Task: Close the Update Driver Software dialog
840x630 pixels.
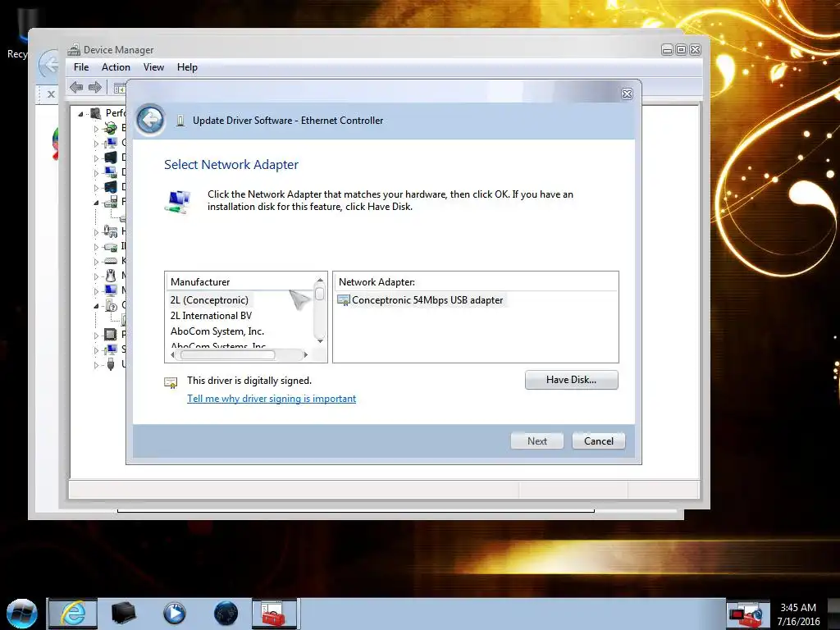Action: point(627,94)
